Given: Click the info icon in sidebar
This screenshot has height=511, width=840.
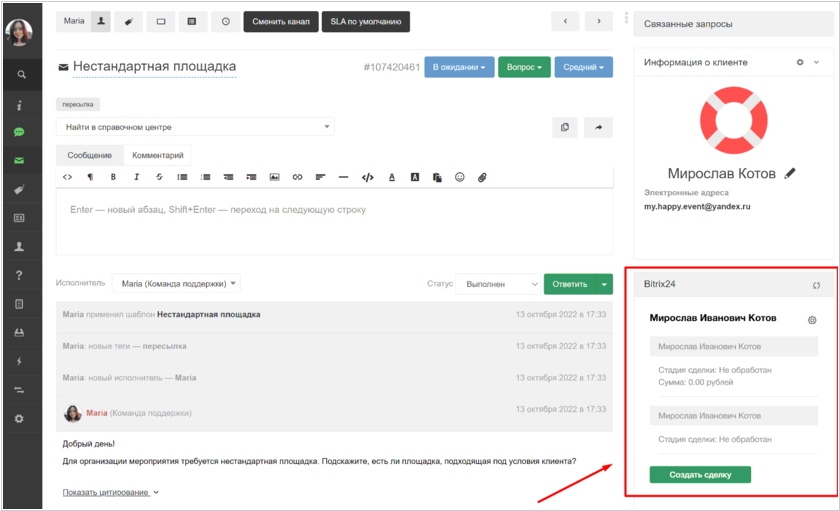Looking at the screenshot, I should [x=19, y=106].
